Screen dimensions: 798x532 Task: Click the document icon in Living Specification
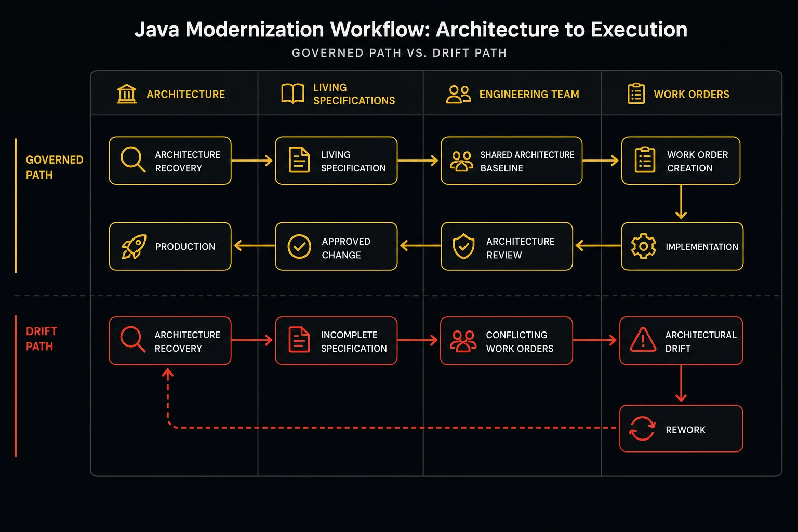(299, 159)
